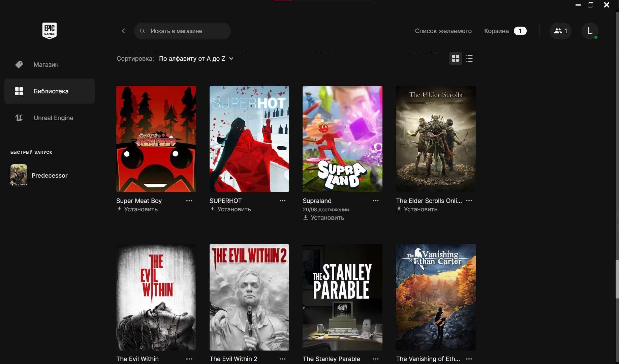Click the search magnifier icon
This screenshot has width=619, height=364.
point(142,31)
